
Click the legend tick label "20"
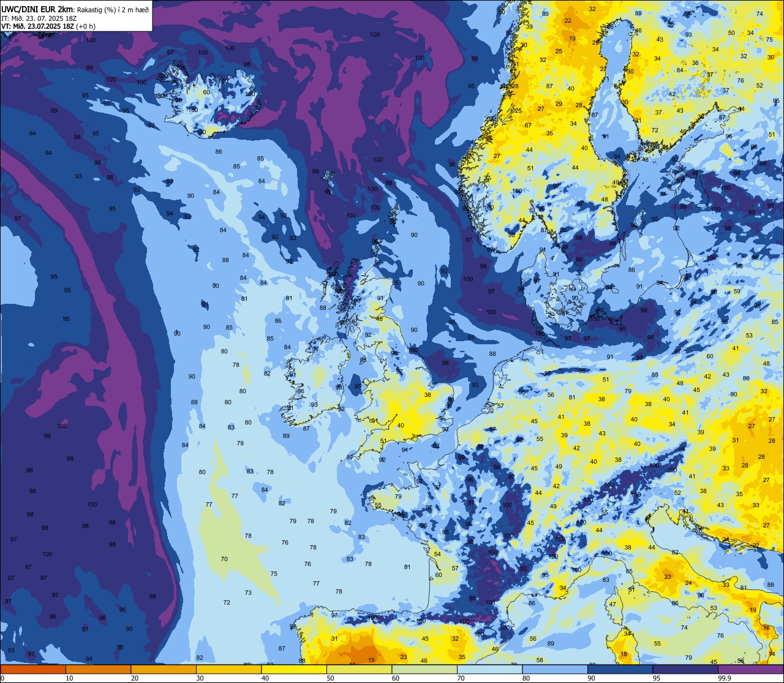tap(134, 678)
